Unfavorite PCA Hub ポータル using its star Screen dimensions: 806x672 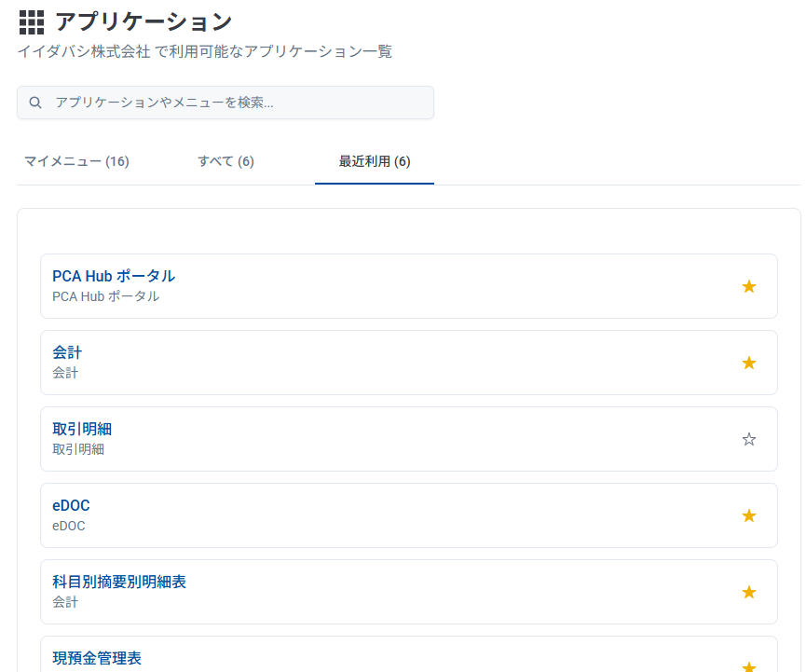click(x=748, y=286)
